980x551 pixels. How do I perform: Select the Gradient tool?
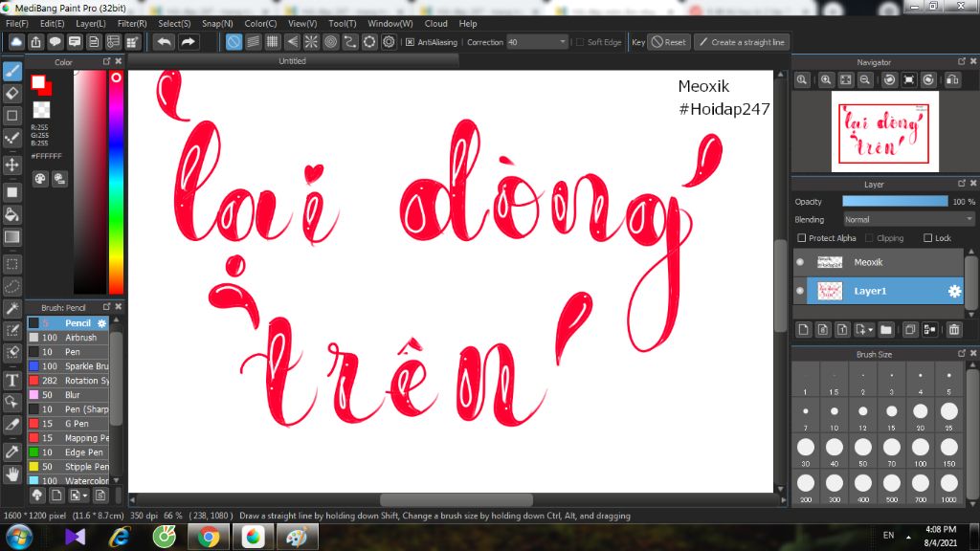click(11, 237)
